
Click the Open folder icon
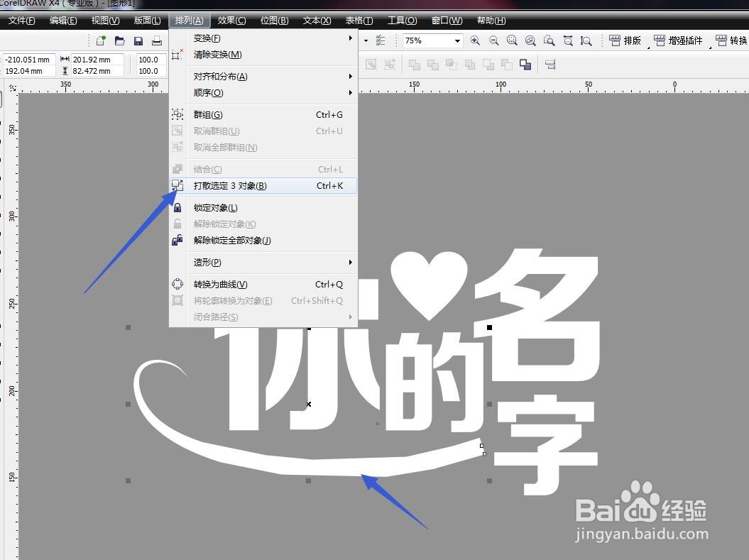coord(119,41)
